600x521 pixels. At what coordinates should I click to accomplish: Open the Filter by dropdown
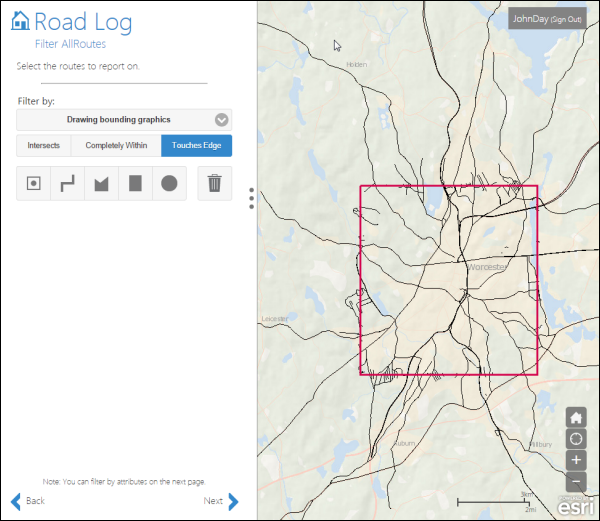point(124,120)
